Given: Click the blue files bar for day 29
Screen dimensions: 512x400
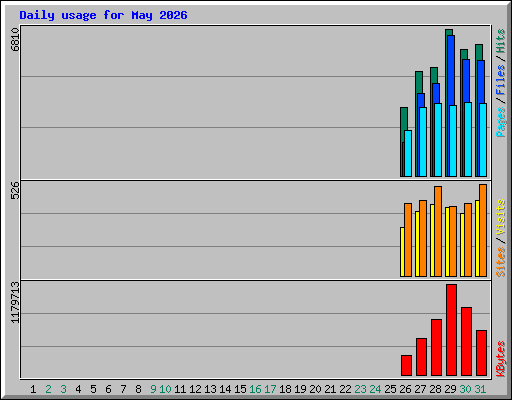Looking at the screenshot, I should pos(451,70).
